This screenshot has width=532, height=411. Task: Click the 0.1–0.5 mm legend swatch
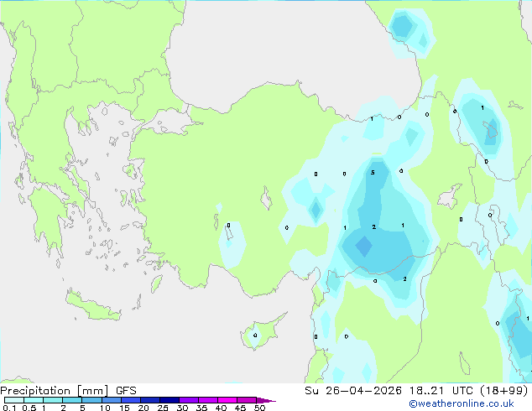(x=14, y=400)
